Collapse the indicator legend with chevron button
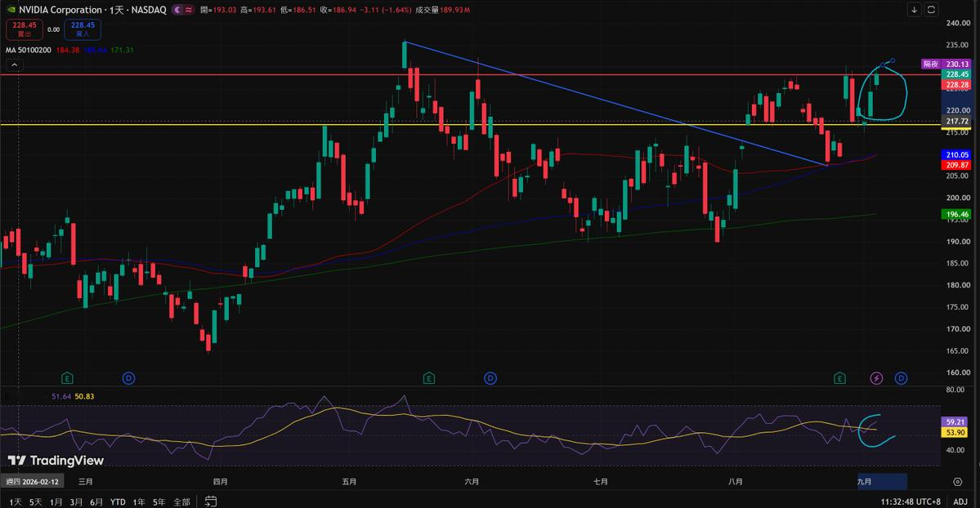The image size is (980, 508). pyautogui.click(x=15, y=65)
